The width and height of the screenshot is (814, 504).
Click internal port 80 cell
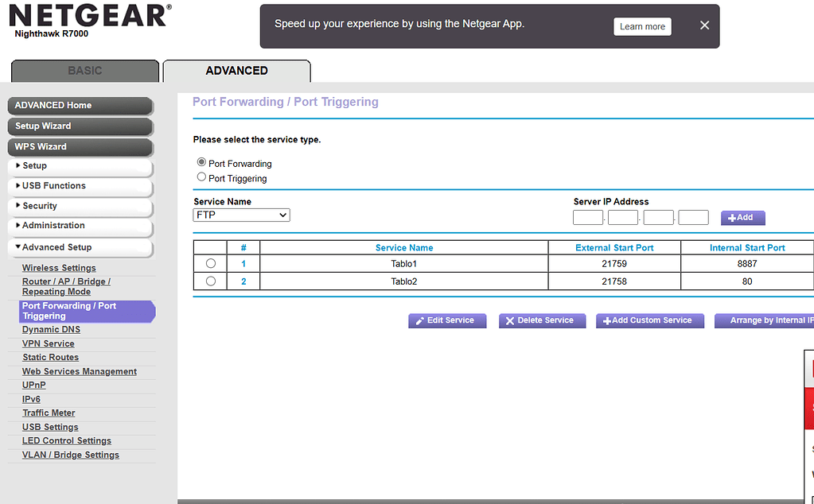(x=747, y=281)
